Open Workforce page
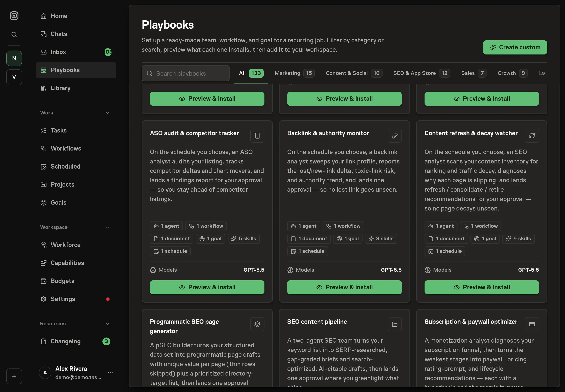The height and width of the screenshot is (392, 565). (76, 245)
